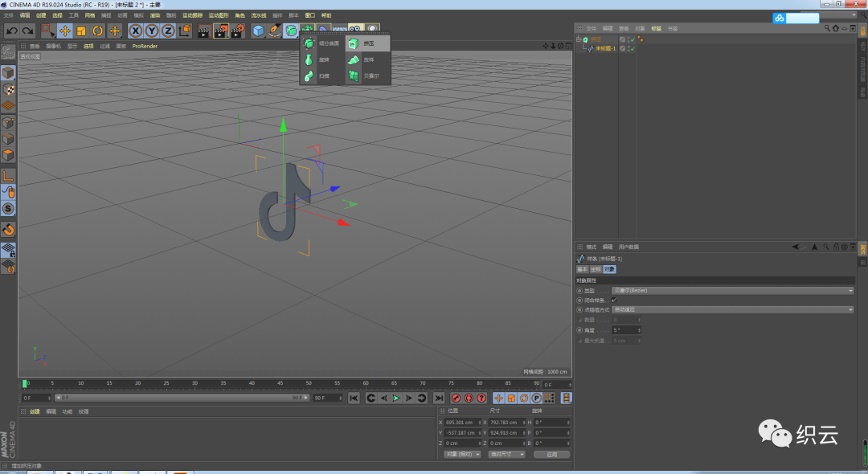
Task: Open spline type Bezier dropdown
Action: 733,290
